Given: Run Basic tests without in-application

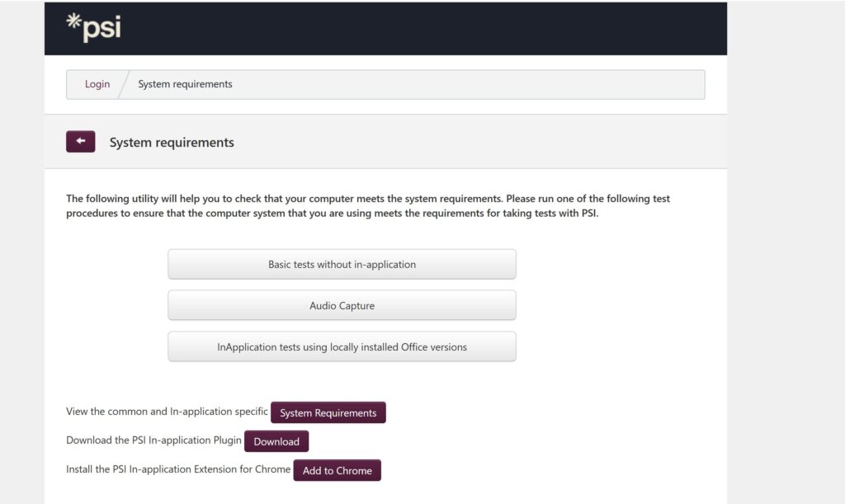Looking at the screenshot, I should (x=342, y=265).
